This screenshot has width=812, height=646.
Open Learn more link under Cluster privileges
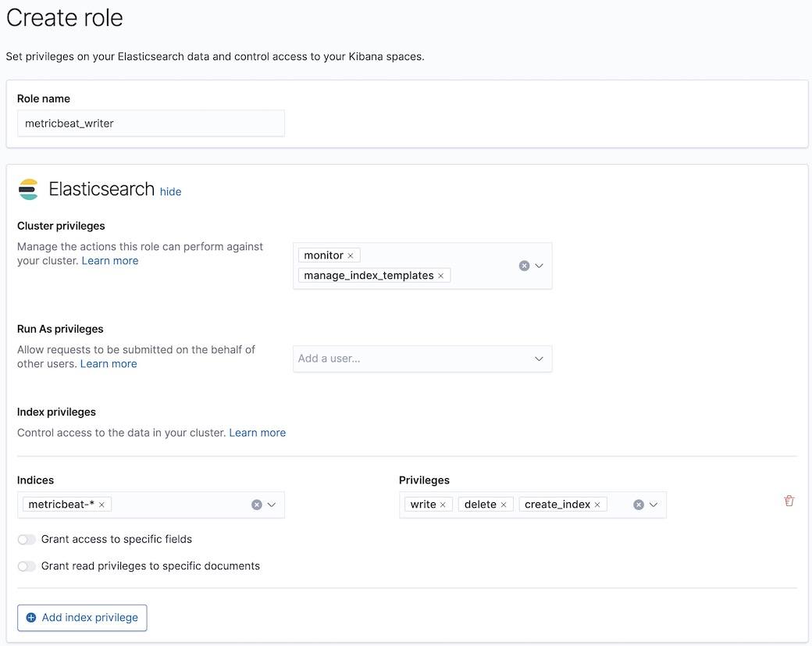point(109,260)
